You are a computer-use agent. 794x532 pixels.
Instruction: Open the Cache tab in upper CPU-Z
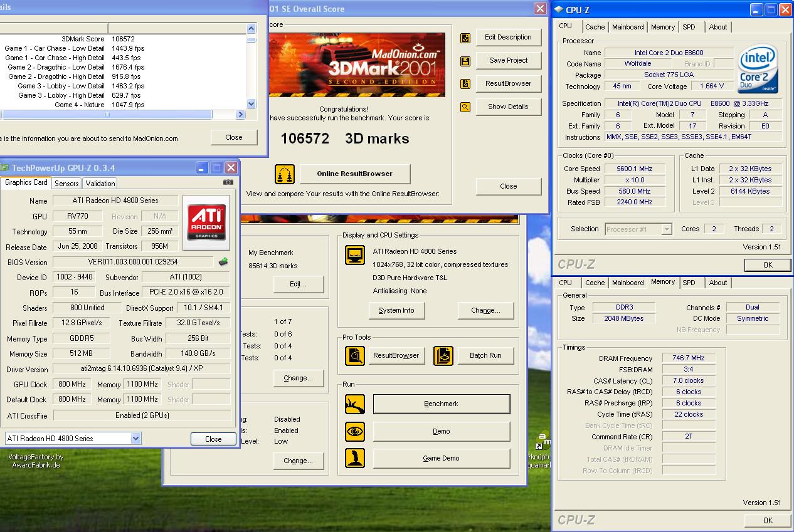tap(595, 27)
